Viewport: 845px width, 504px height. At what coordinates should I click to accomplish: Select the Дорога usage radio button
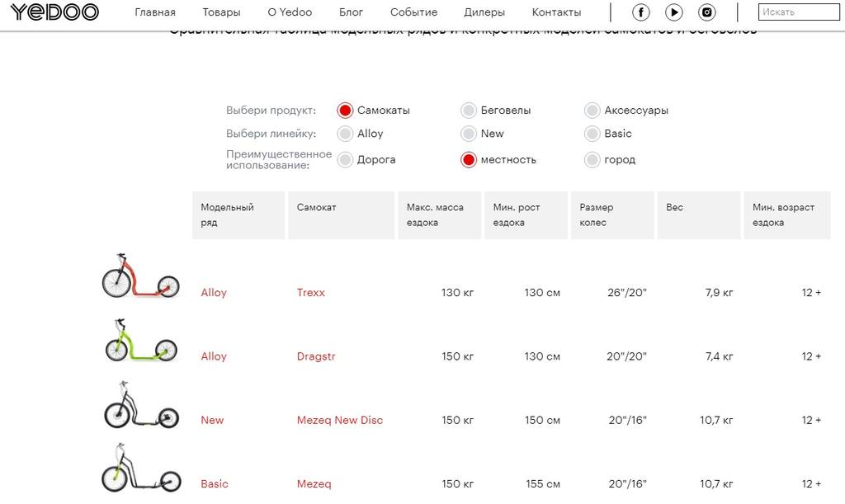coord(345,160)
